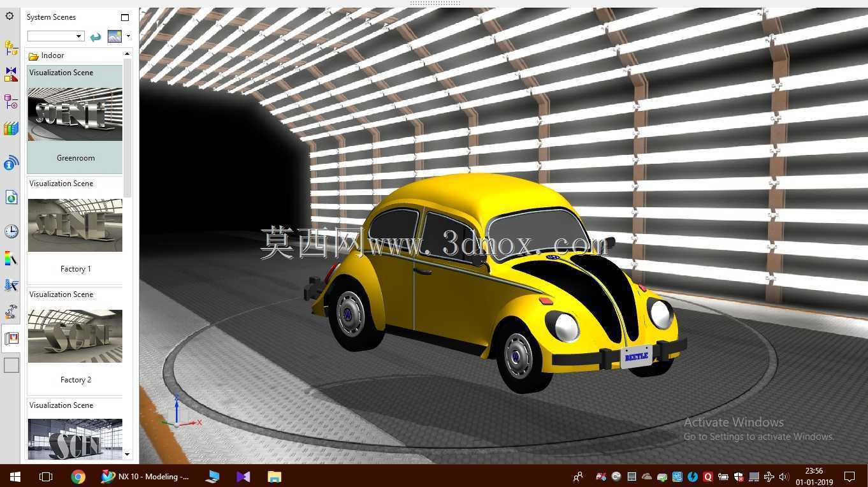Open the robot arm resource tab
This screenshot has width=868, height=487.
tap(11, 312)
